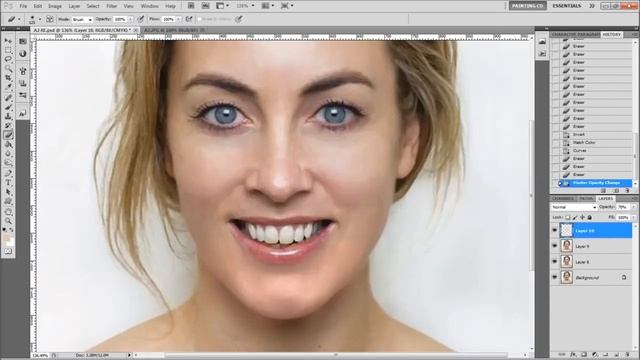The height and width of the screenshot is (360, 640).
Task: Open the Image menu
Action: coord(55,6)
